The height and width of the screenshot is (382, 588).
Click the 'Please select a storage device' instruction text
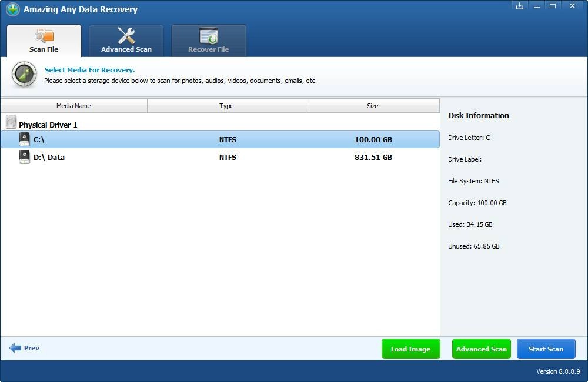pyautogui.click(x=181, y=81)
